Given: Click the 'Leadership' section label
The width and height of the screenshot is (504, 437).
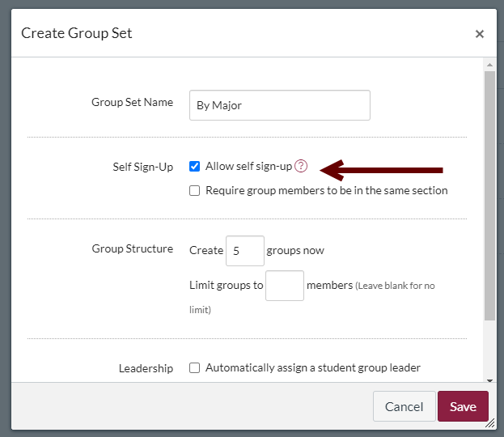Looking at the screenshot, I should coord(146,368).
